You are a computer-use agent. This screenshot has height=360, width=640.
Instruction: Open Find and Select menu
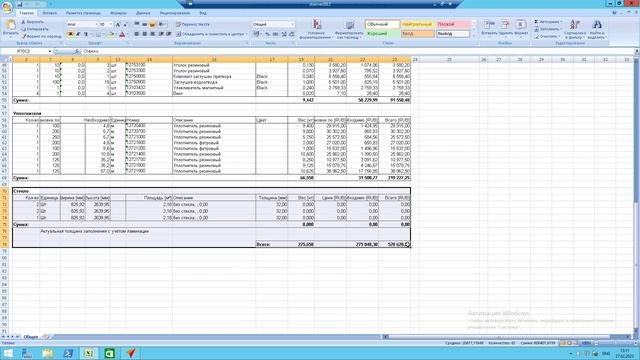pyautogui.click(x=597, y=29)
